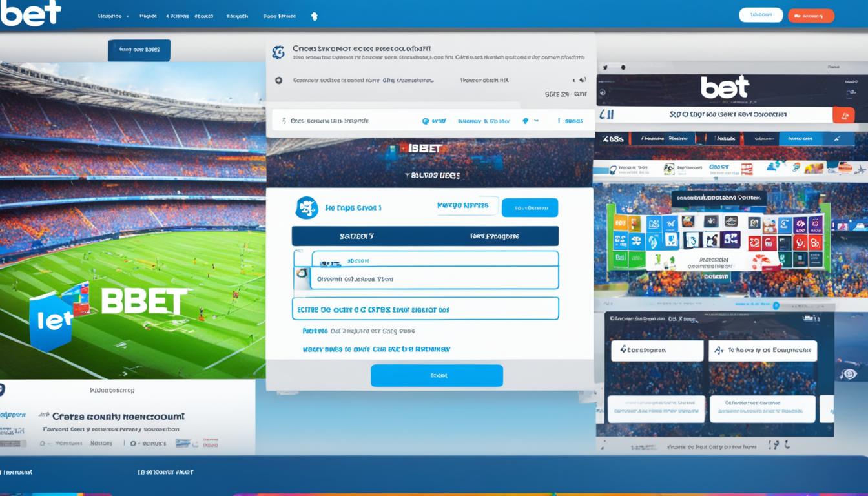Click the slider handle below the icon grid
The width and height of the screenshot is (868, 496).
pyautogui.click(x=776, y=305)
